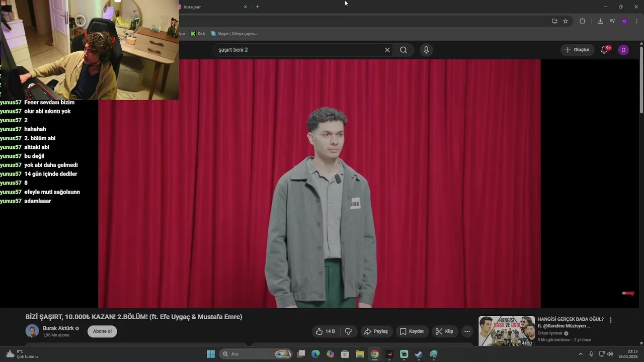
Task: Open a new browser tab
Action: 258,7
